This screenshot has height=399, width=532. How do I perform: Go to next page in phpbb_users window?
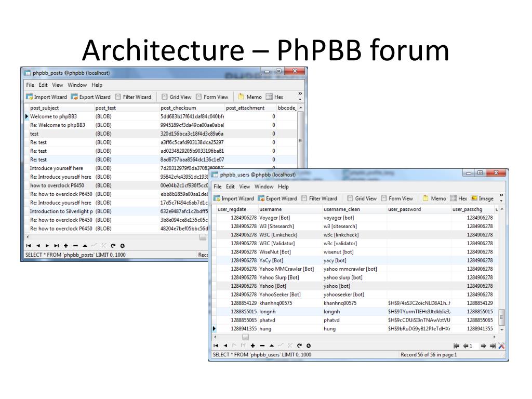pyautogui.click(x=483, y=345)
